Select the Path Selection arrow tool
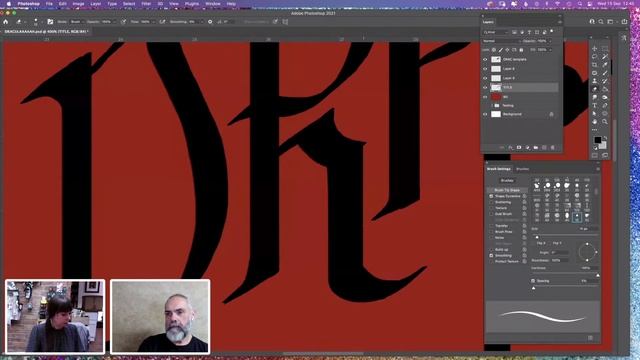Screen dimensions: 640x360 (x=595, y=113)
